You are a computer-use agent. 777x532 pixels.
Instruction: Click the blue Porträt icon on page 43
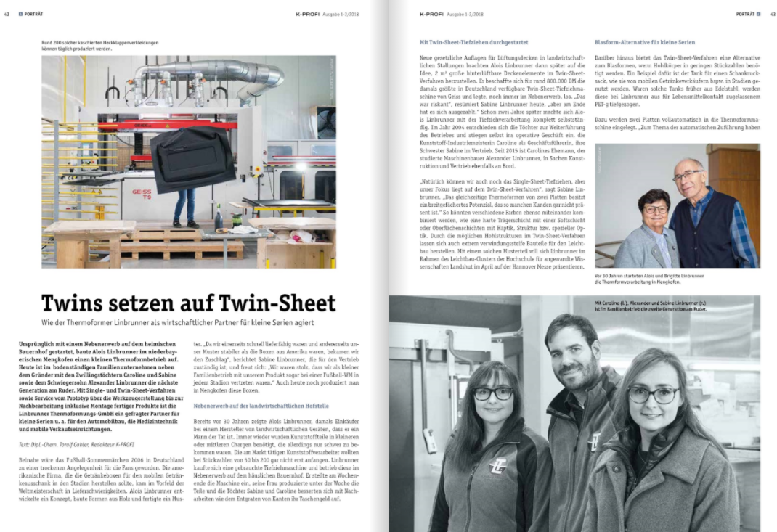point(758,14)
